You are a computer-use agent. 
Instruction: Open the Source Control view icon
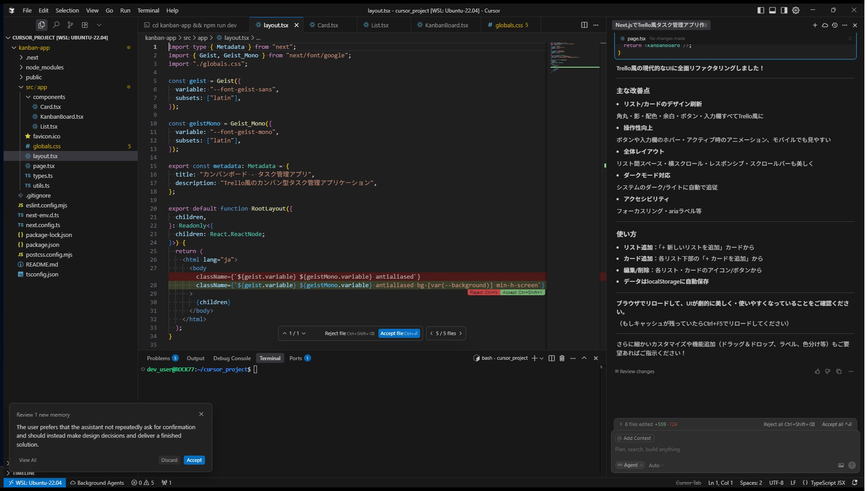click(x=70, y=25)
